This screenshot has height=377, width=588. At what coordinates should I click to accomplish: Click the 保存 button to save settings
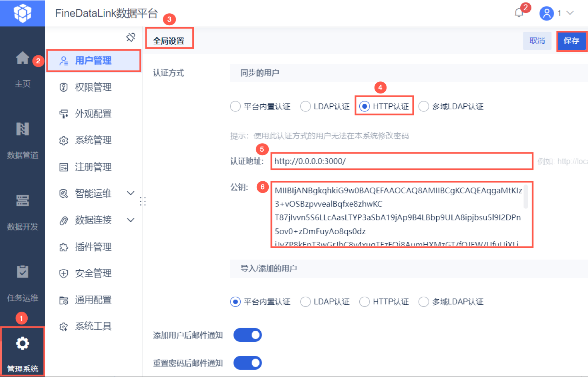click(572, 41)
